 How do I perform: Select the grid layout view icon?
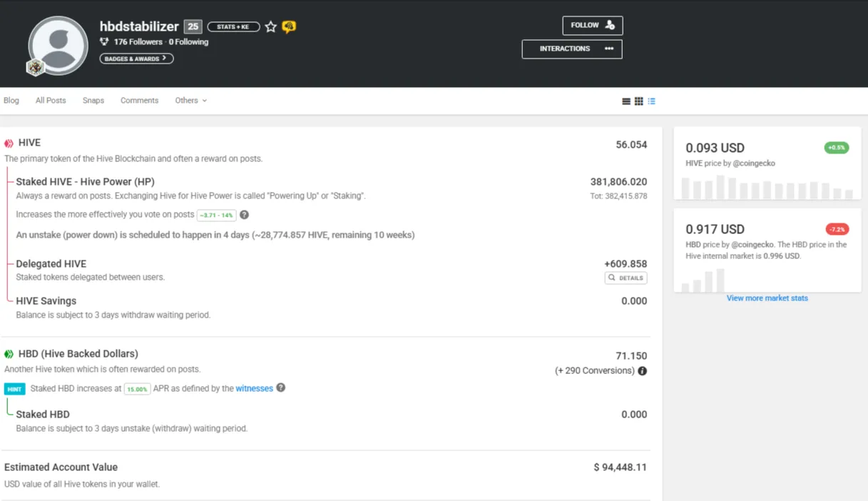(639, 101)
